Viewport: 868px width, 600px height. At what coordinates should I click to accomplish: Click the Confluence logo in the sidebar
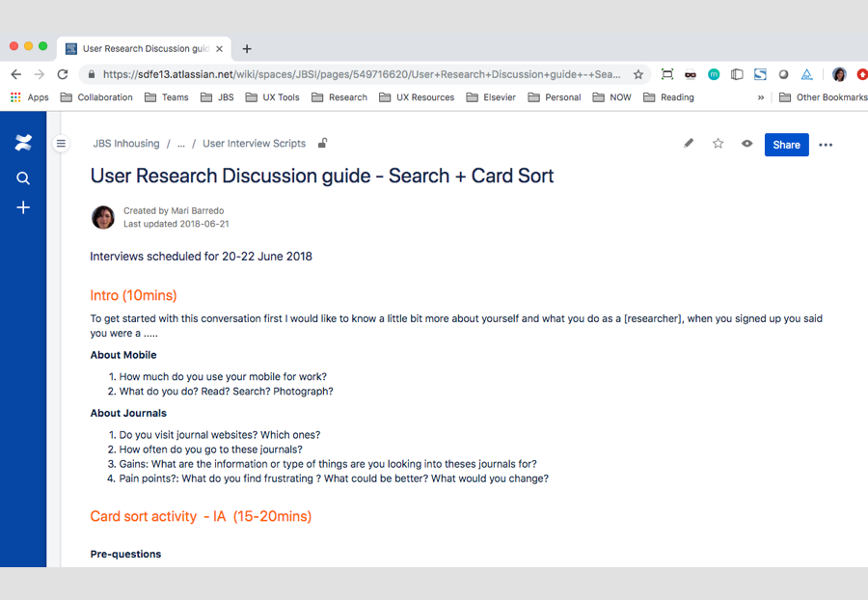[x=23, y=142]
